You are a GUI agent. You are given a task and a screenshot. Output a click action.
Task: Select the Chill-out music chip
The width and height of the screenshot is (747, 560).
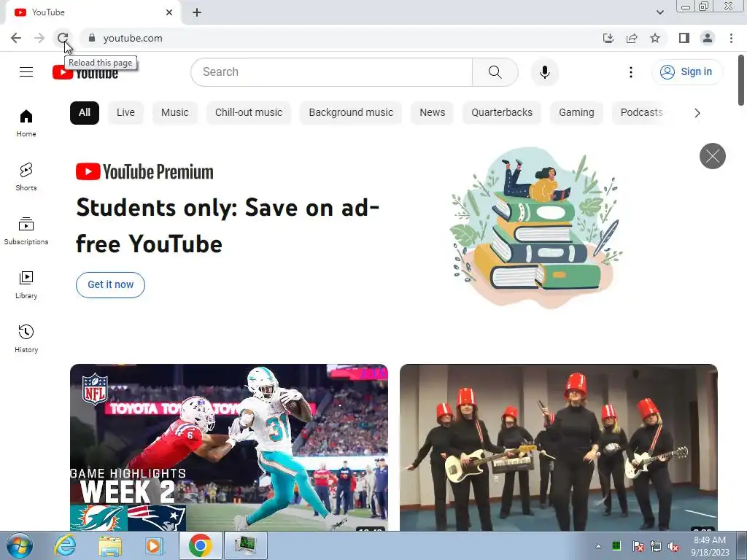point(249,113)
